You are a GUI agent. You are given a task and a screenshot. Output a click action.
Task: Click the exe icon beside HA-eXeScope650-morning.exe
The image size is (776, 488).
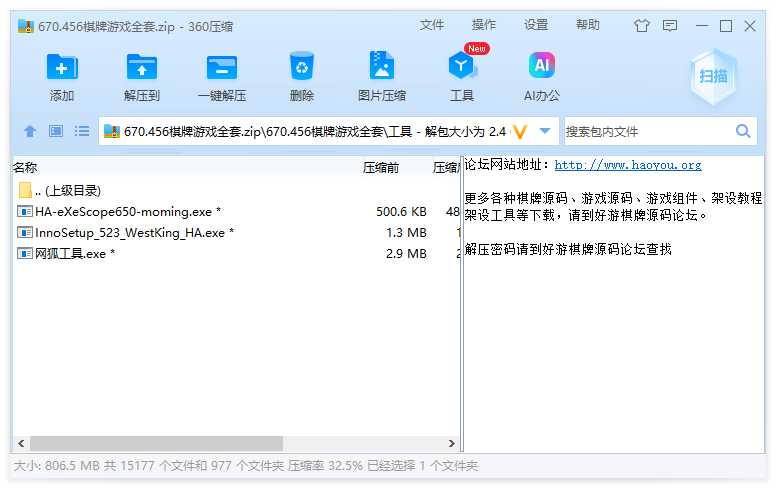[x=25, y=212]
